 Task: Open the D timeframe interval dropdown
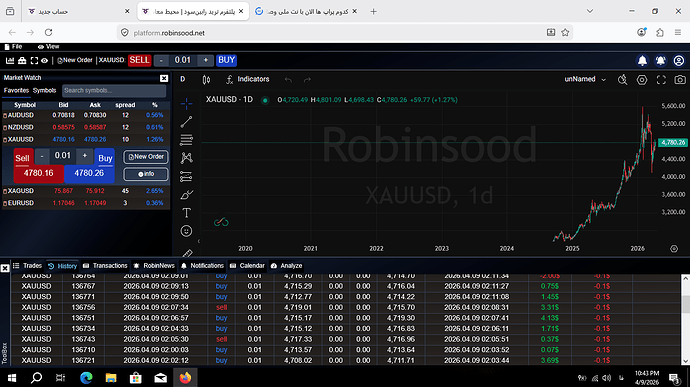pos(183,79)
